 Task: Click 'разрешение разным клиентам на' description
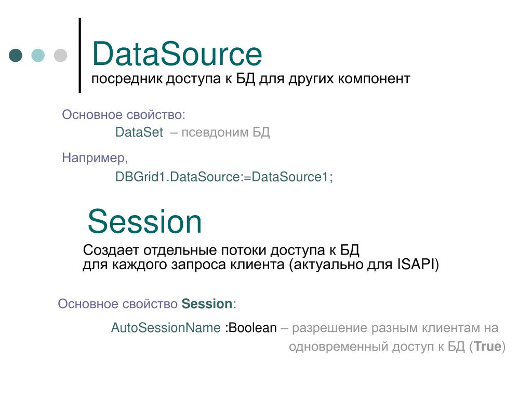[395, 328]
